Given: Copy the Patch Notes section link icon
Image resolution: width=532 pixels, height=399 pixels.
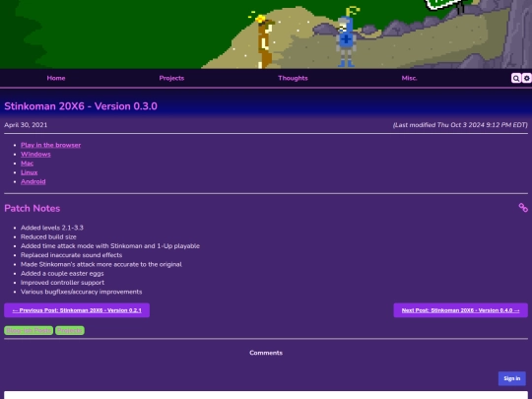Looking at the screenshot, I should coord(523,208).
